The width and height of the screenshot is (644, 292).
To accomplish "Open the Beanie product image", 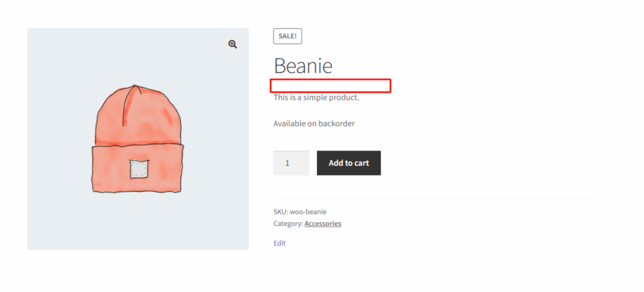I will pos(138,139).
